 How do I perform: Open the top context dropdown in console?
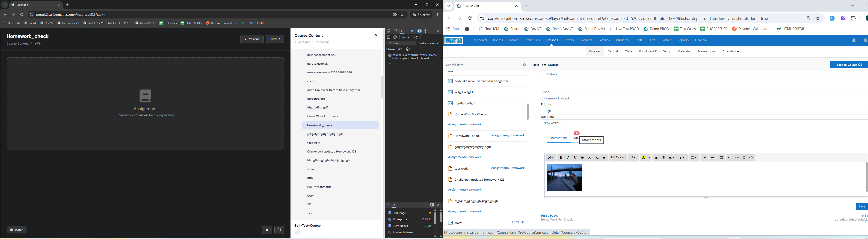click(406, 37)
